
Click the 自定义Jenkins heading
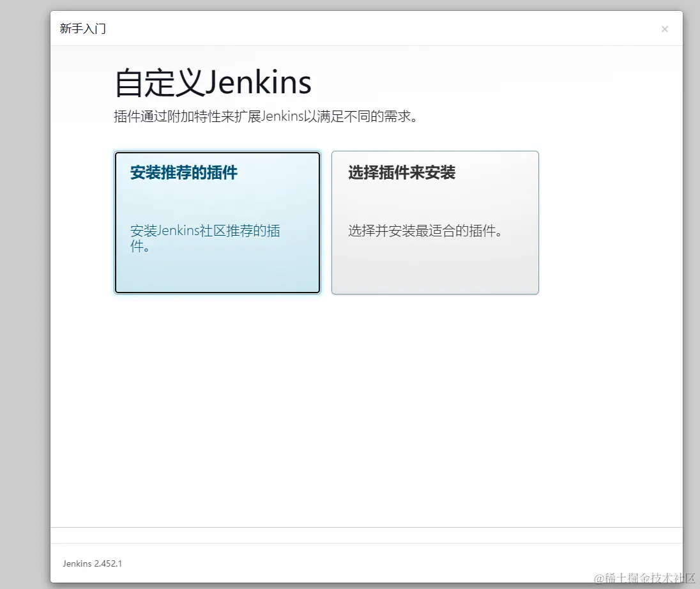coord(213,83)
